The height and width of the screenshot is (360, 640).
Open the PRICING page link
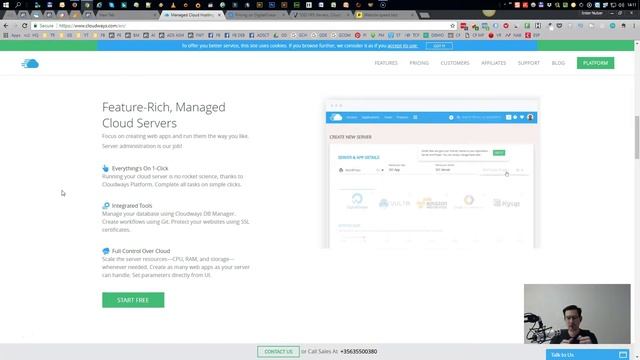click(419, 63)
